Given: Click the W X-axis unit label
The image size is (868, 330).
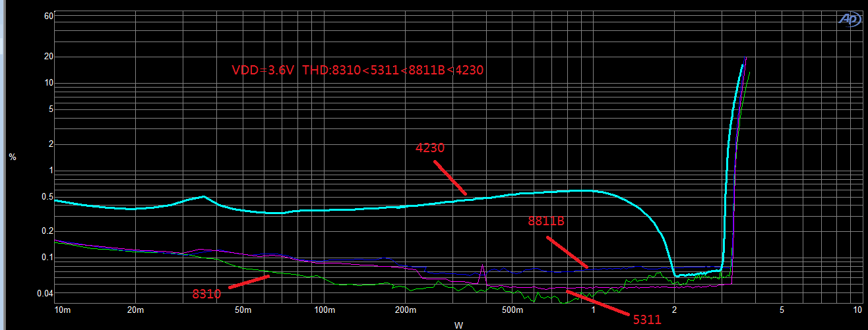Looking at the screenshot, I should coord(458,325).
